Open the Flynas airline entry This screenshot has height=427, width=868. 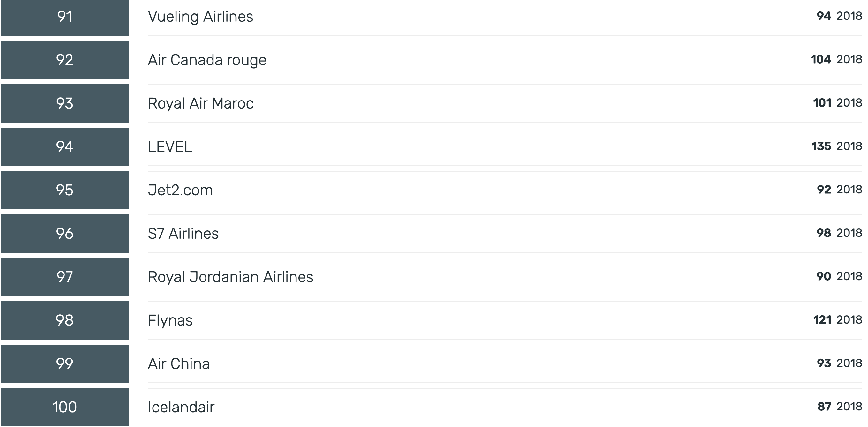click(170, 320)
